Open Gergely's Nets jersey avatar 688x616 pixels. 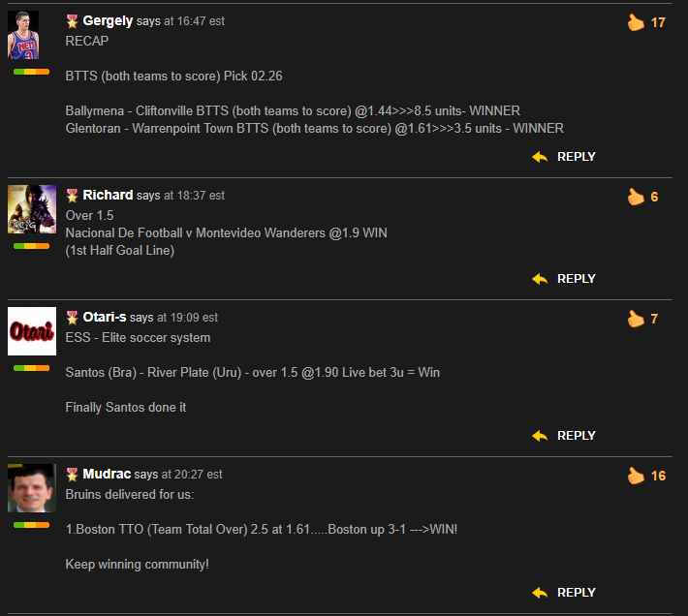point(23,35)
